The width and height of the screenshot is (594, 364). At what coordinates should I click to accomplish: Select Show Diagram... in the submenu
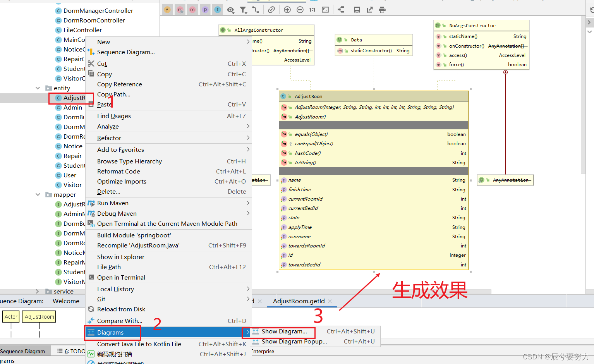tap(284, 331)
